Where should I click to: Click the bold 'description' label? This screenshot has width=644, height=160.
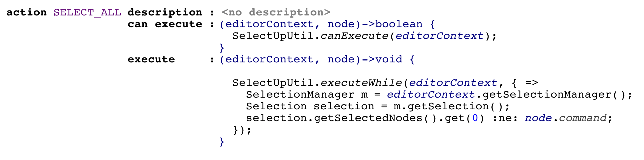click(165, 12)
